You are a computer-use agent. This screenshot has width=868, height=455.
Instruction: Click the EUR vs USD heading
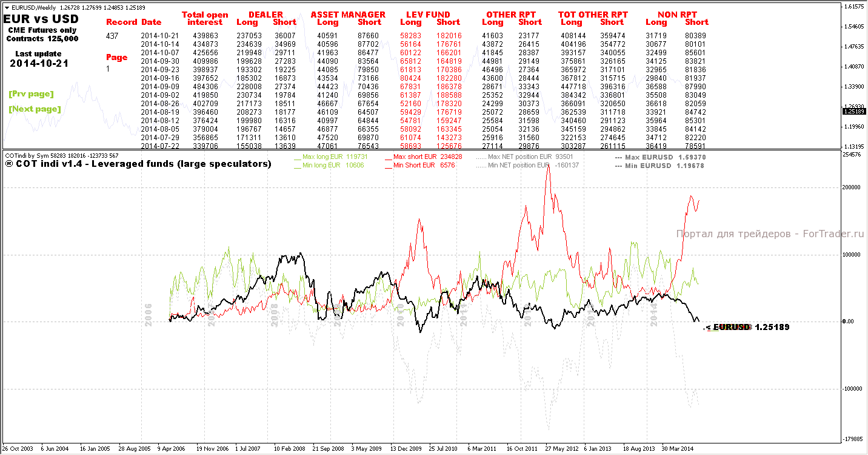point(41,19)
